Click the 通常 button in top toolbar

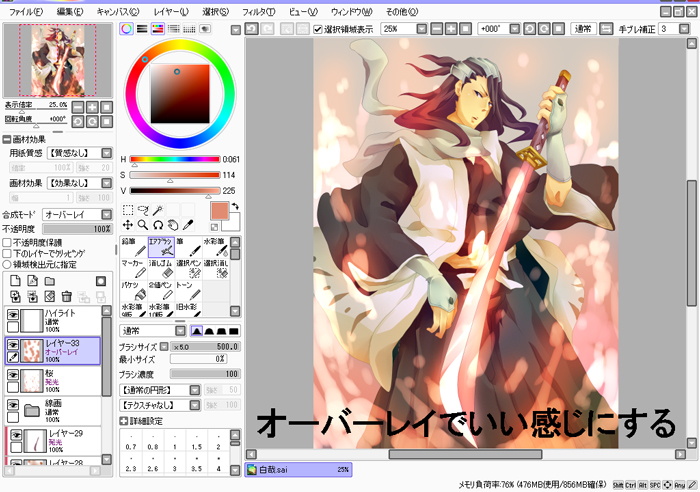(x=581, y=30)
